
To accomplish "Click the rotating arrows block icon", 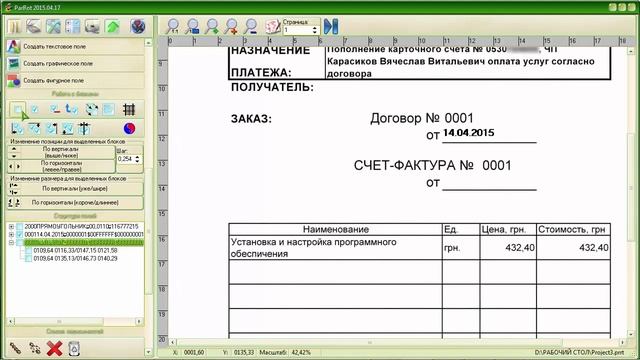I will tap(91, 109).
